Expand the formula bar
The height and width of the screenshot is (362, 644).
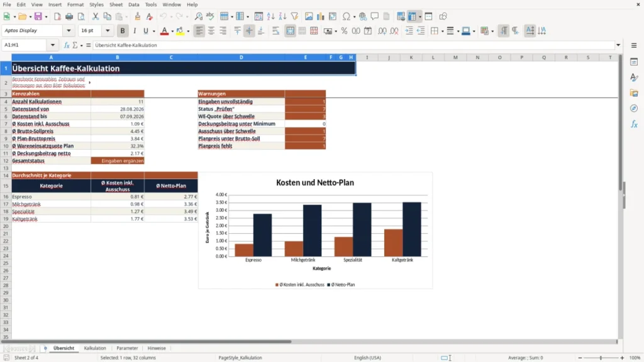pos(618,45)
